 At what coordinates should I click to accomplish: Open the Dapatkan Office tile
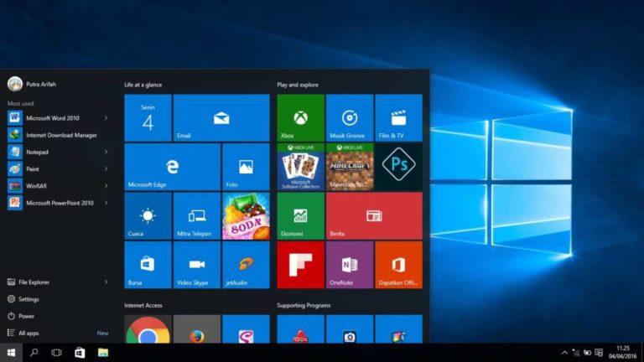pos(398,265)
